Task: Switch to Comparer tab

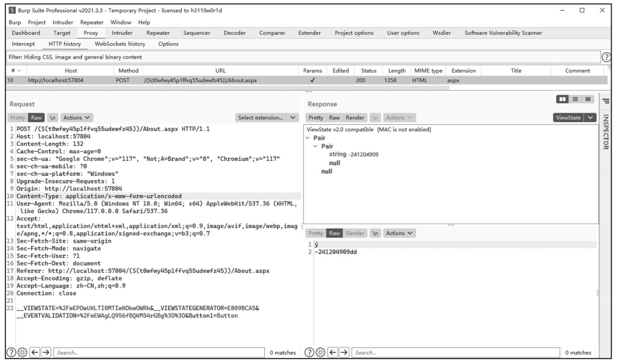Action: pos(272,33)
